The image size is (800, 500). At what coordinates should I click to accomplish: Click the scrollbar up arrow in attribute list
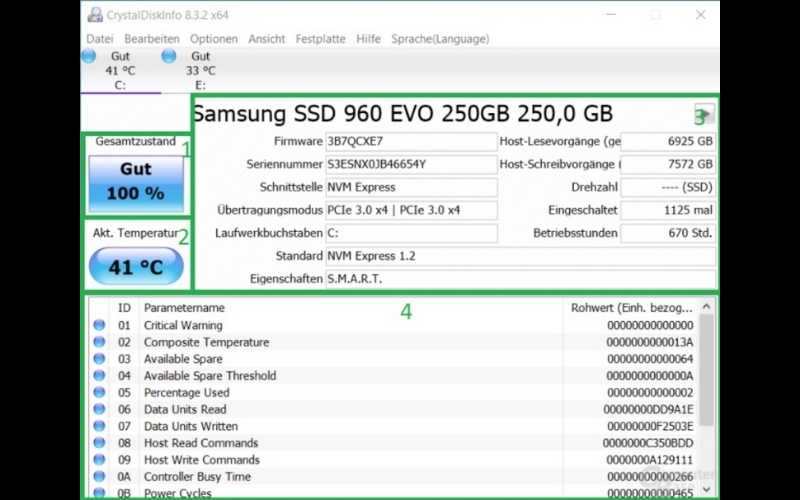coord(706,307)
